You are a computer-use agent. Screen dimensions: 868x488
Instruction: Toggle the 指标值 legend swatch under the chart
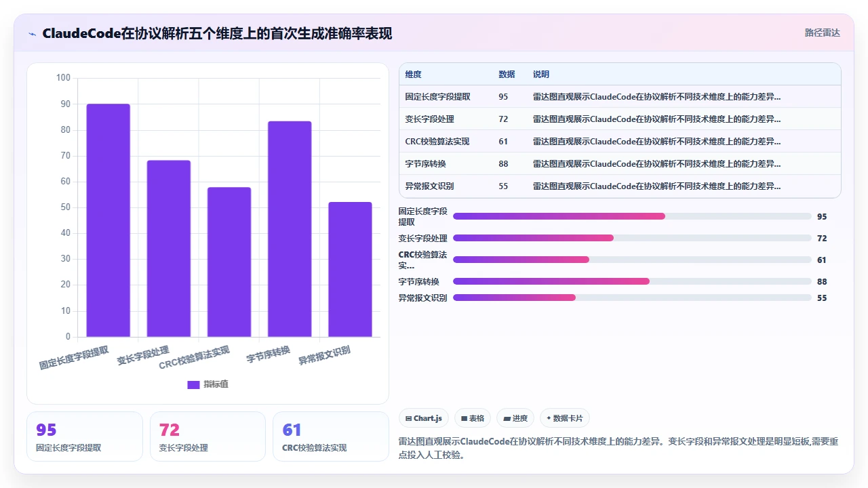[x=193, y=384]
